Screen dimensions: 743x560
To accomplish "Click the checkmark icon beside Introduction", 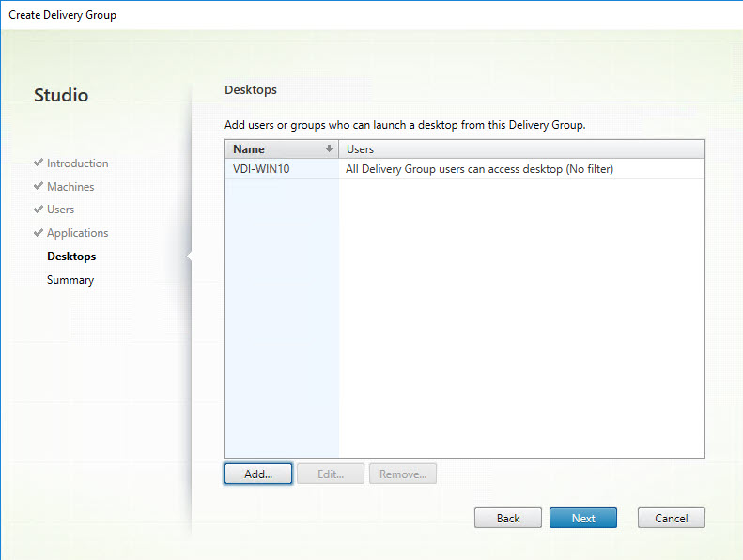I will click(x=39, y=163).
